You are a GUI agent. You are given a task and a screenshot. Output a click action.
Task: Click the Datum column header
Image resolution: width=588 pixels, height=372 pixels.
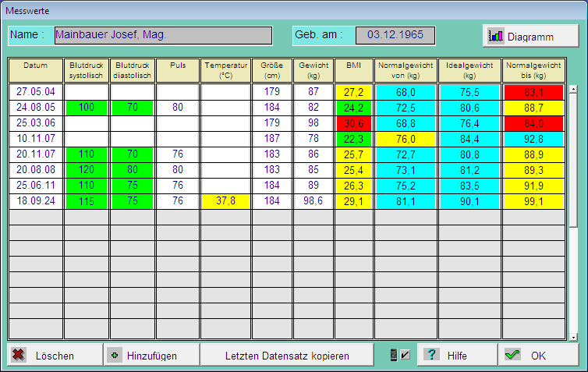(x=35, y=70)
